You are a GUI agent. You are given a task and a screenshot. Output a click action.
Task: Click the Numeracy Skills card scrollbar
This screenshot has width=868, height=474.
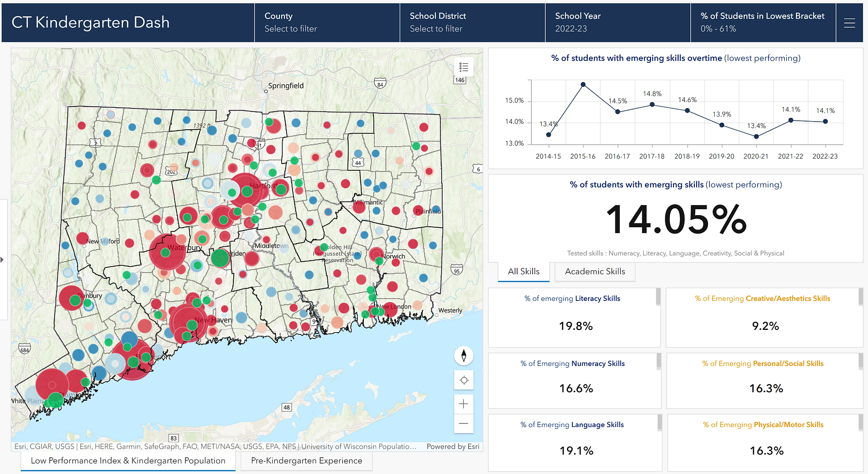[x=659, y=361]
